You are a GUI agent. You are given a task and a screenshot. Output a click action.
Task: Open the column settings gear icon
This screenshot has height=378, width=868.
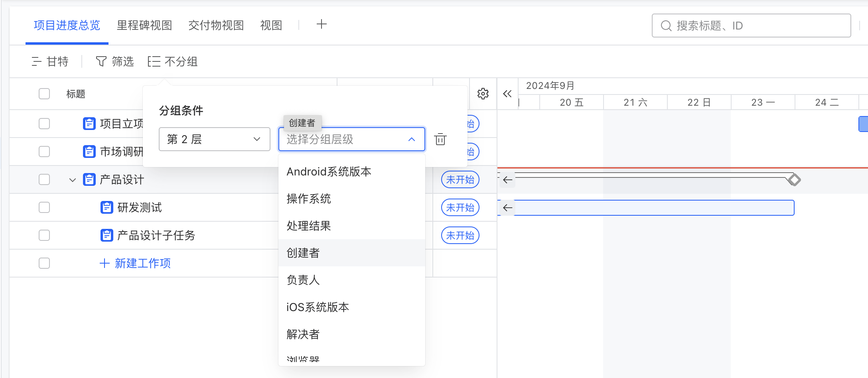point(483,94)
